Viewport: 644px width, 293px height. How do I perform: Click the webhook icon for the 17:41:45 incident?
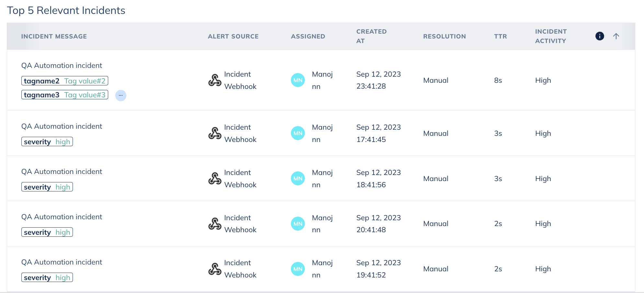point(214,133)
